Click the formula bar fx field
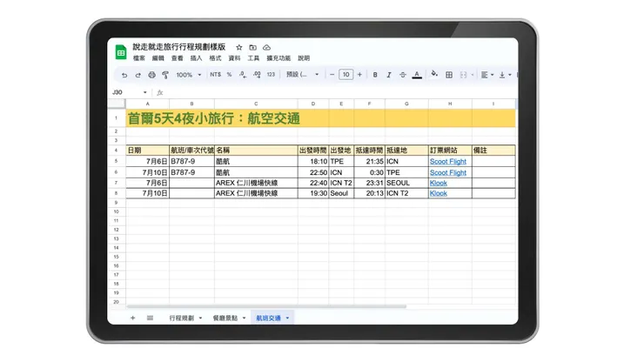Viewport: 644px width, 362px height. point(337,92)
